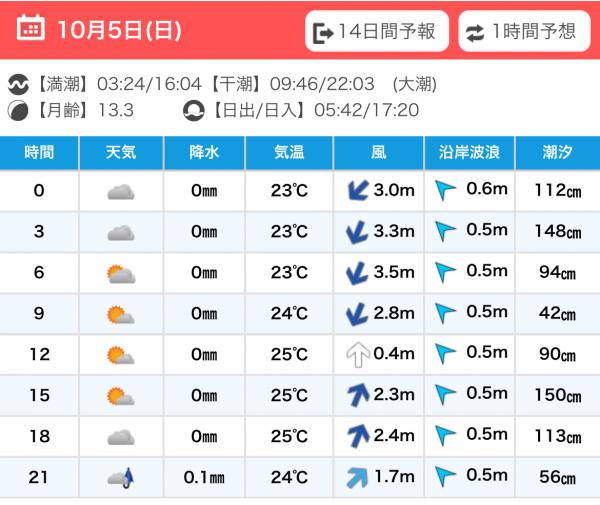Viewport: 600px width, 505px height.
Task: Click the coastal wave direction arrow at 0時
Action: [446, 191]
